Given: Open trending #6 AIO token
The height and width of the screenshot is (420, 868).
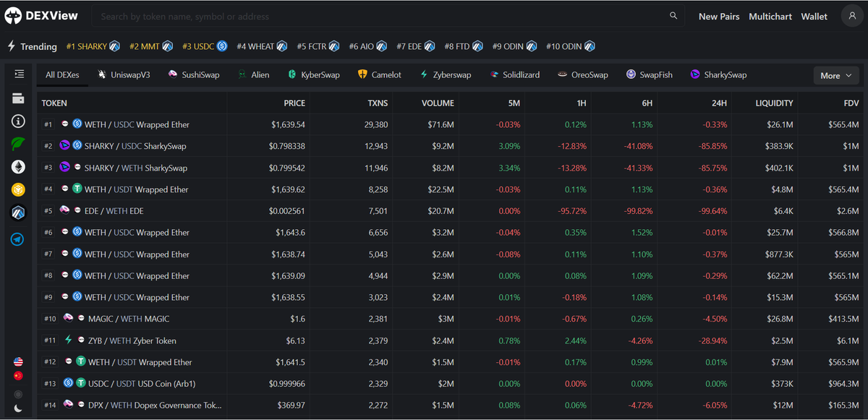Looking at the screenshot, I should [367, 46].
